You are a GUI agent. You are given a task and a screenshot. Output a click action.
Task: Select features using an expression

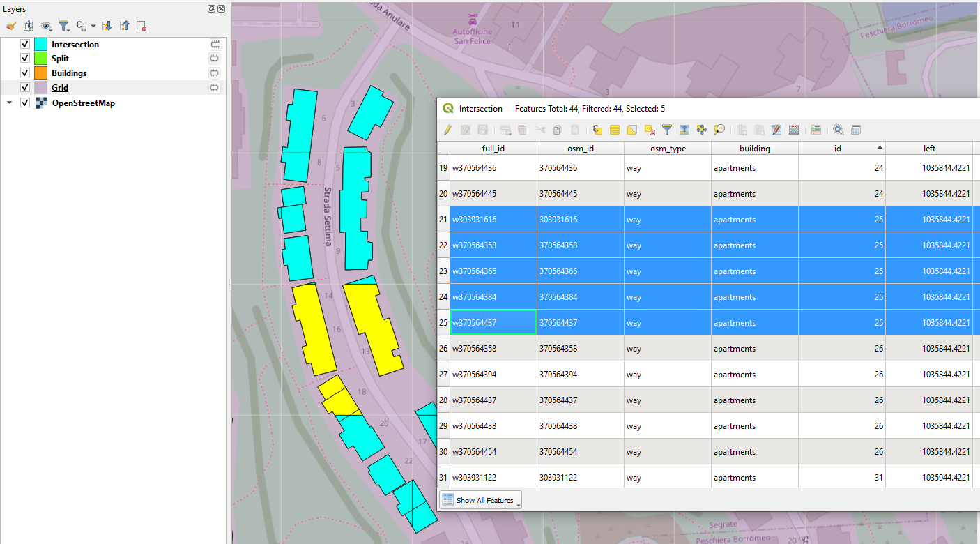click(597, 130)
